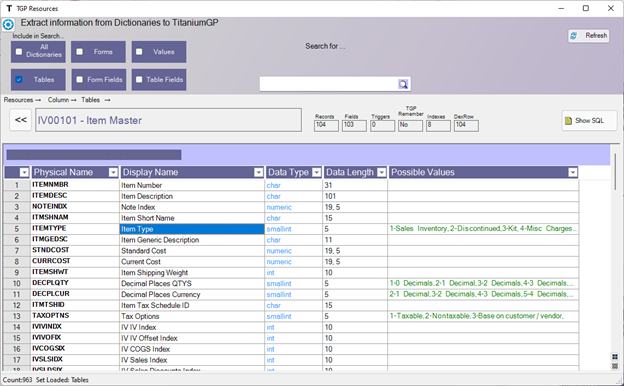Check the All Dictionaries checkbox

click(x=19, y=52)
